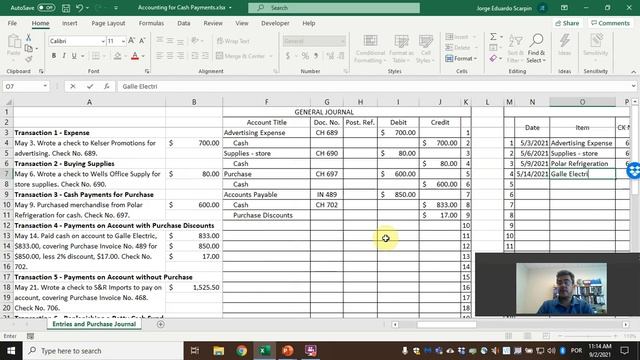Click the Copy icon in Clipboard group
The height and width of the screenshot is (360, 640).
(x=29, y=49)
